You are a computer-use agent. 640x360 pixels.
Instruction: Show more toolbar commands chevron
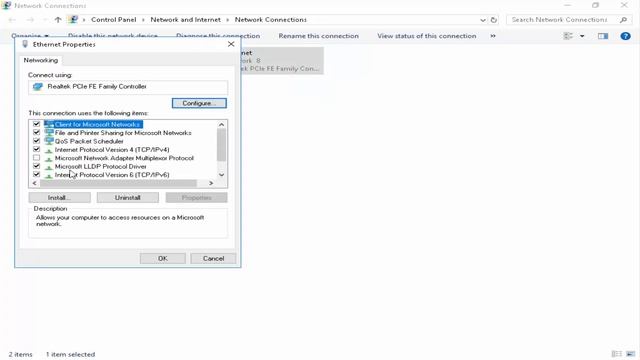click(x=493, y=36)
